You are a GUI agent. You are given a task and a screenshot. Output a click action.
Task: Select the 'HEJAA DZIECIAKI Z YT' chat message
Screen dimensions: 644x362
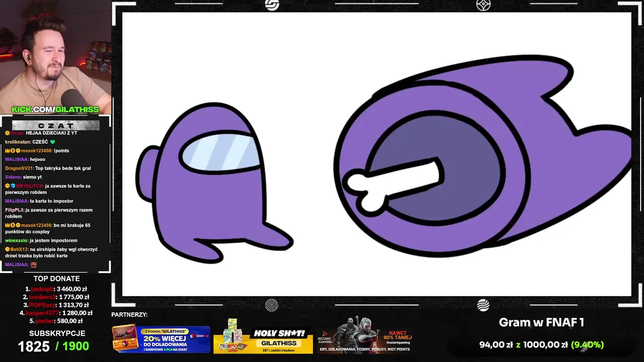[x=51, y=133]
